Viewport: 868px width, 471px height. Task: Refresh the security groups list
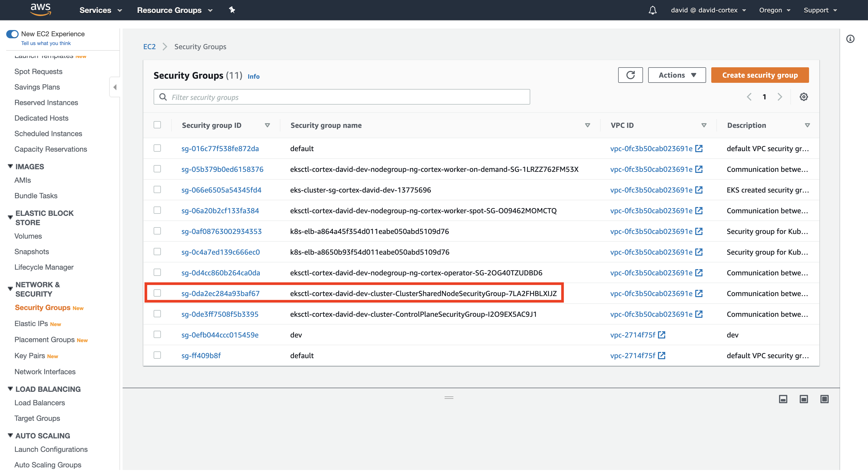click(630, 75)
